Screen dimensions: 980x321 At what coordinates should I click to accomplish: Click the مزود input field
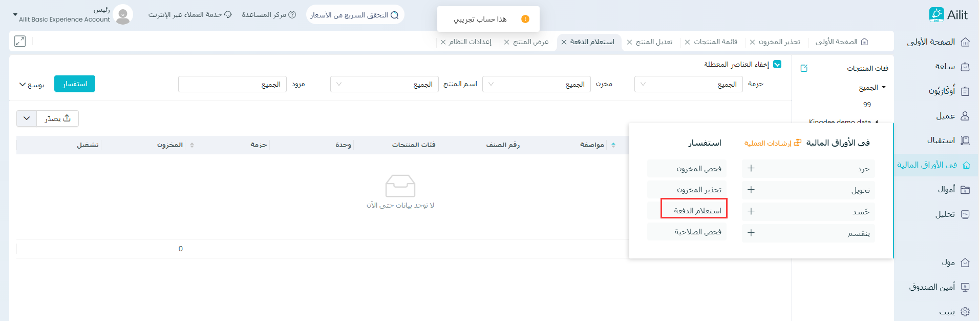[232, 84]
